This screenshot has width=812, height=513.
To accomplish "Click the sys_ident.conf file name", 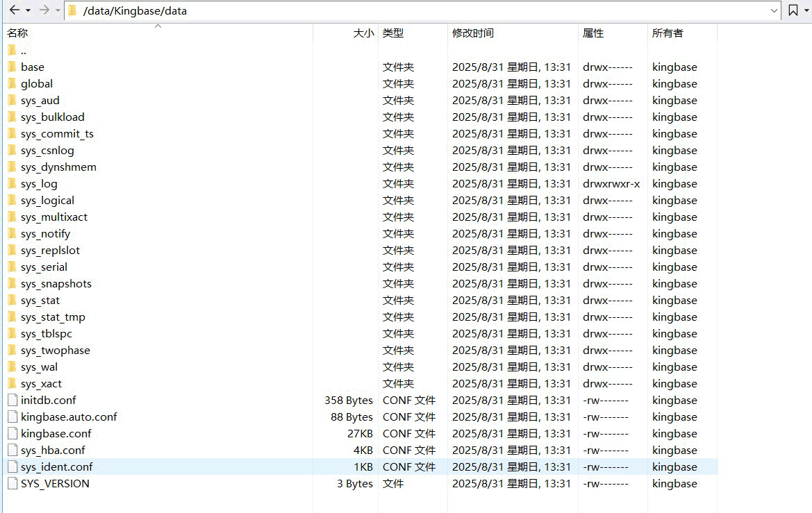I will 56,467.
